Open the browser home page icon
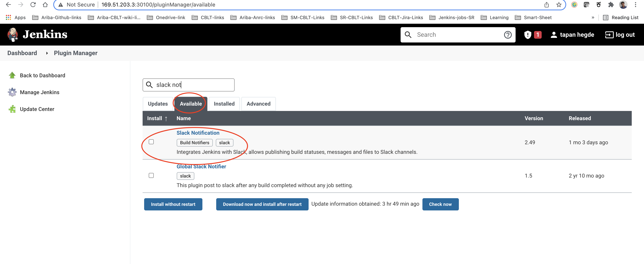This screenshot has width=644, height=264. pos(45,4)
